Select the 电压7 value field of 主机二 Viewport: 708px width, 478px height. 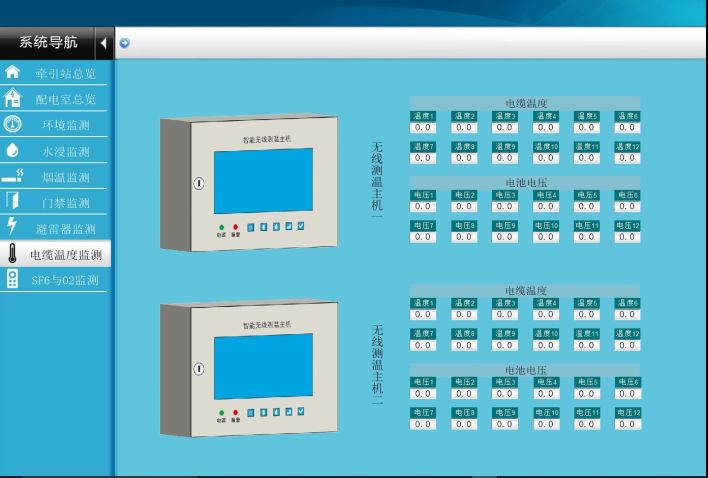423,424
